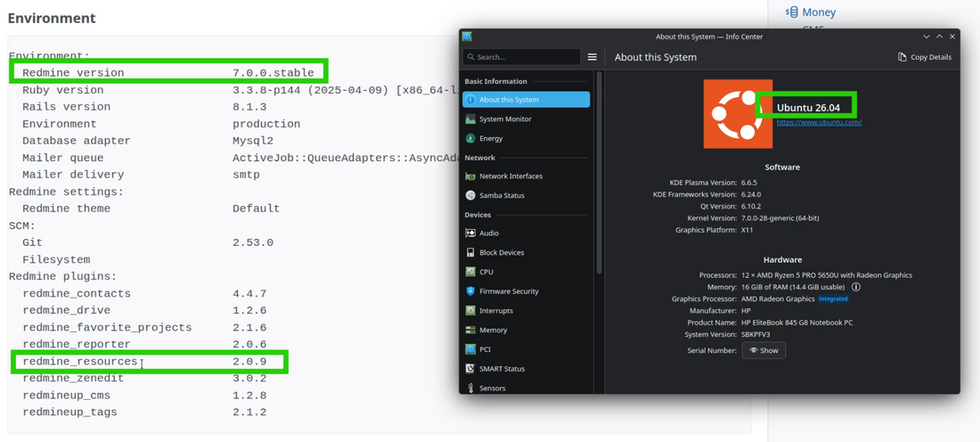Click the integrated badge next to AMD Radeon Graphics
The image size is (980, 442).
[x=833, y=299]
